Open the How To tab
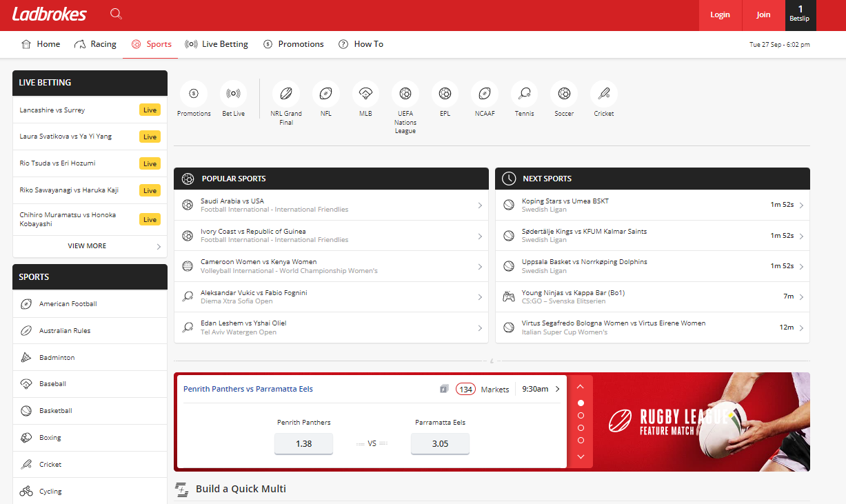The width and height of the screenshot is (846, 504). point(361,44)
